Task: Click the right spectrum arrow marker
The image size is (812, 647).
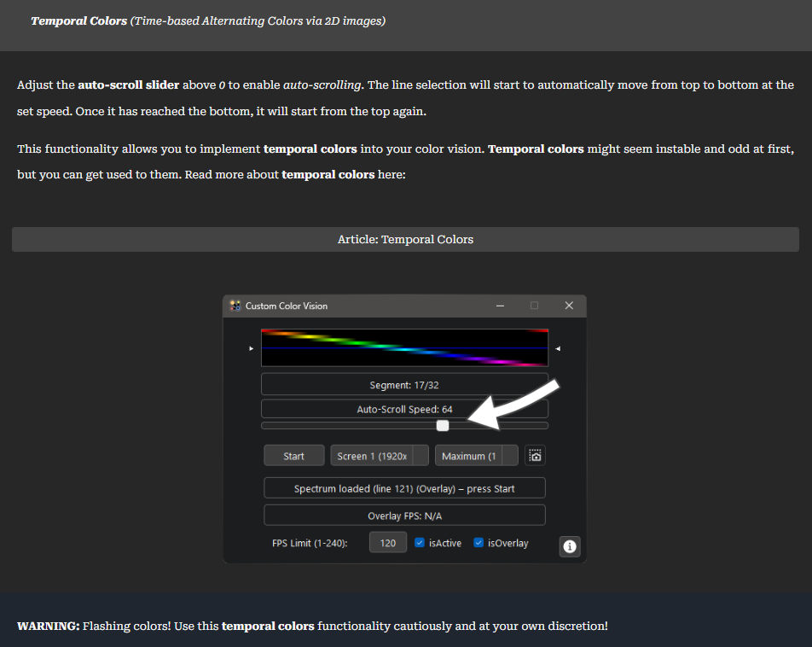Action: (x=558, y=348)
